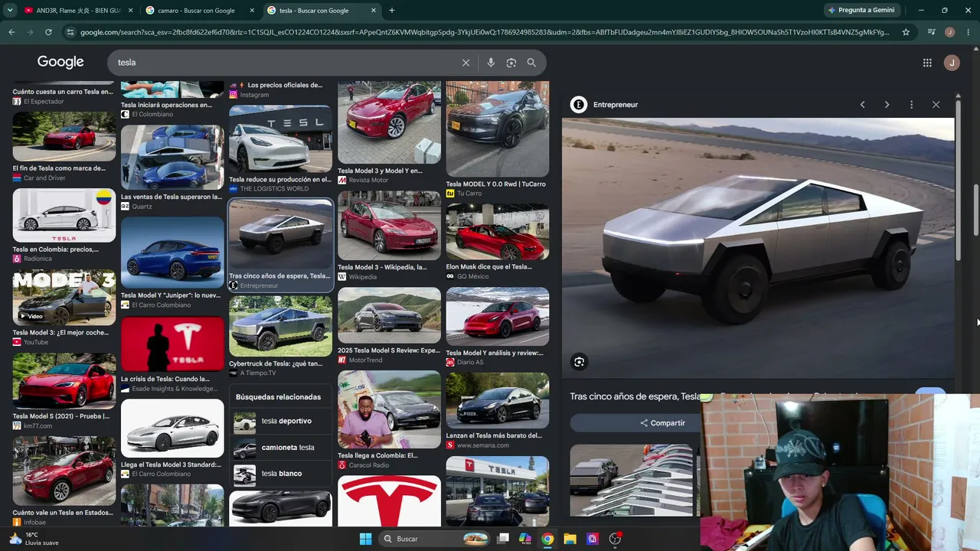Search inside the Cybertruck image with Lens

click(579, 362)
